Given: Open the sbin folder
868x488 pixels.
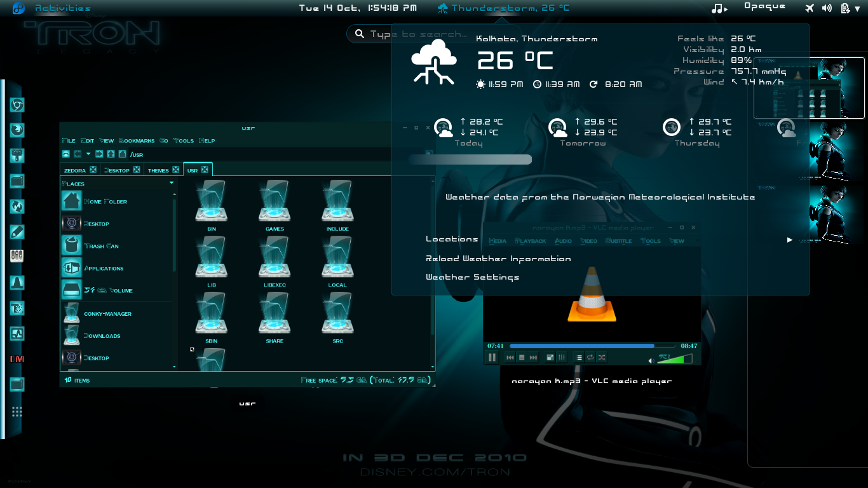Looking at the screenshot, I should (212, 318).
